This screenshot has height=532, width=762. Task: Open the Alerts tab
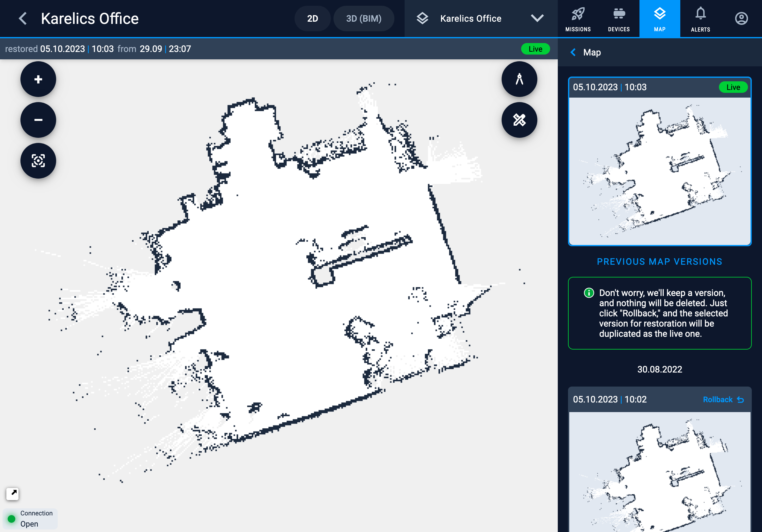pos(700,19)
